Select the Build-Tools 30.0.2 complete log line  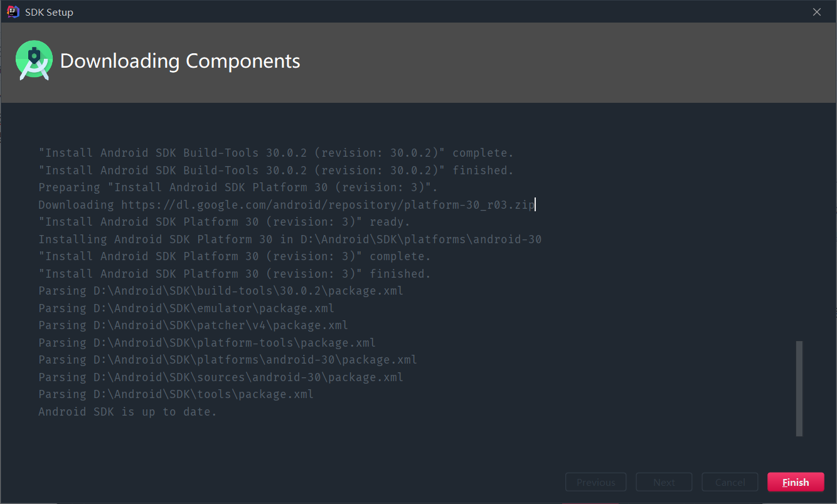(276, 152)
